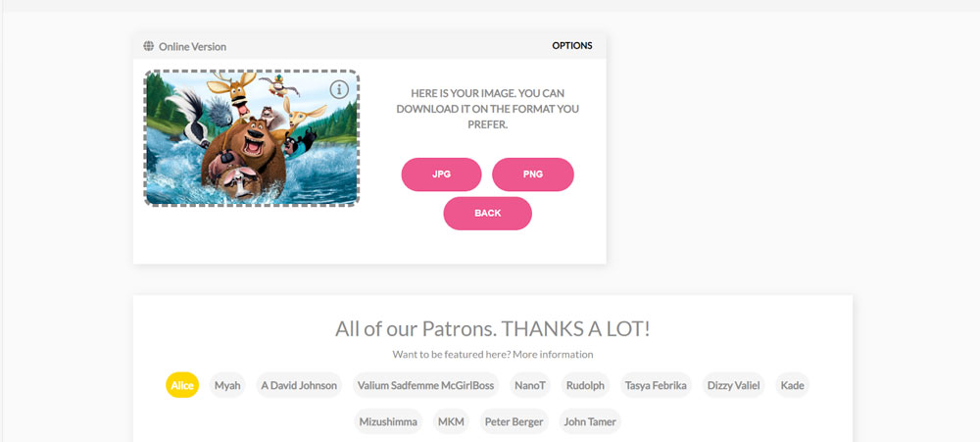980x442 pixels.
Task: Click the globe icon beside Online Version
Action: [148, 46]
